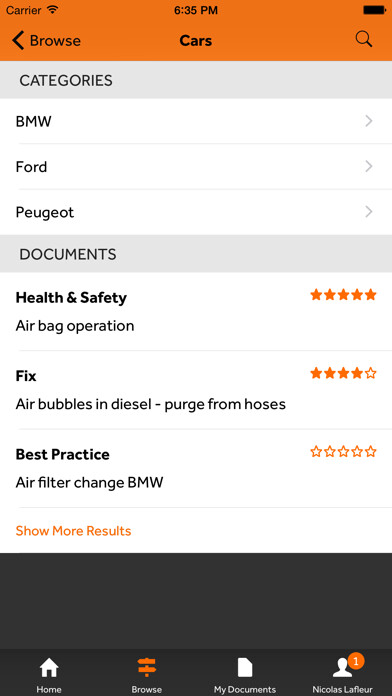Click the four-star rating on Fix

click(x=343, y=373)
